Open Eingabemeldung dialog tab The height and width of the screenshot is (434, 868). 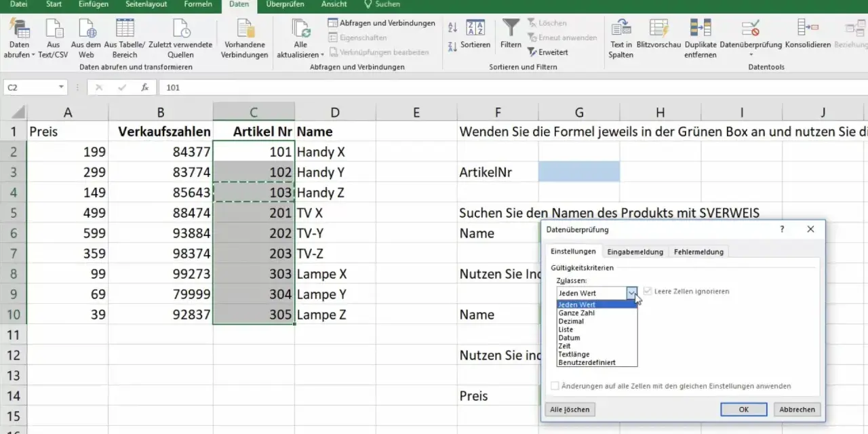(x=635, y=252)
